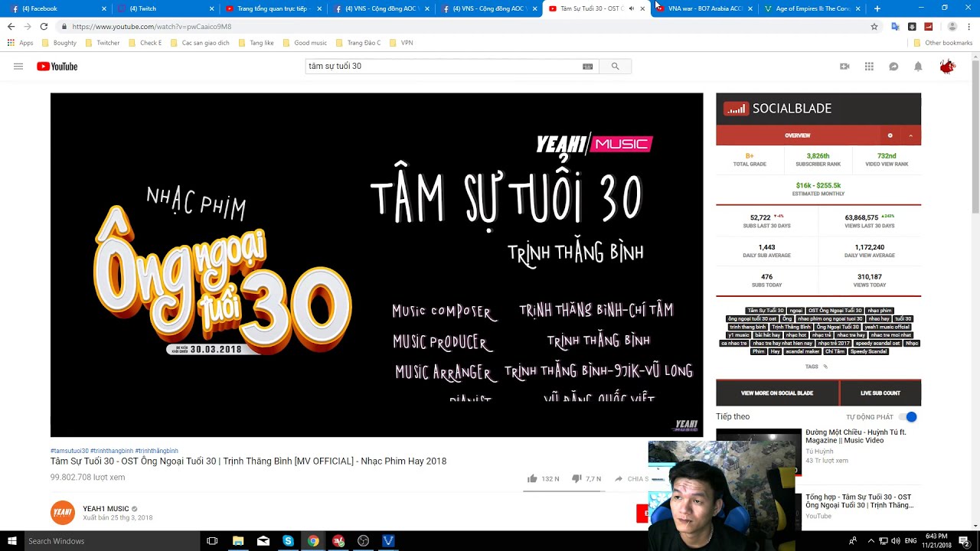Open the Windows notification center

964,541
